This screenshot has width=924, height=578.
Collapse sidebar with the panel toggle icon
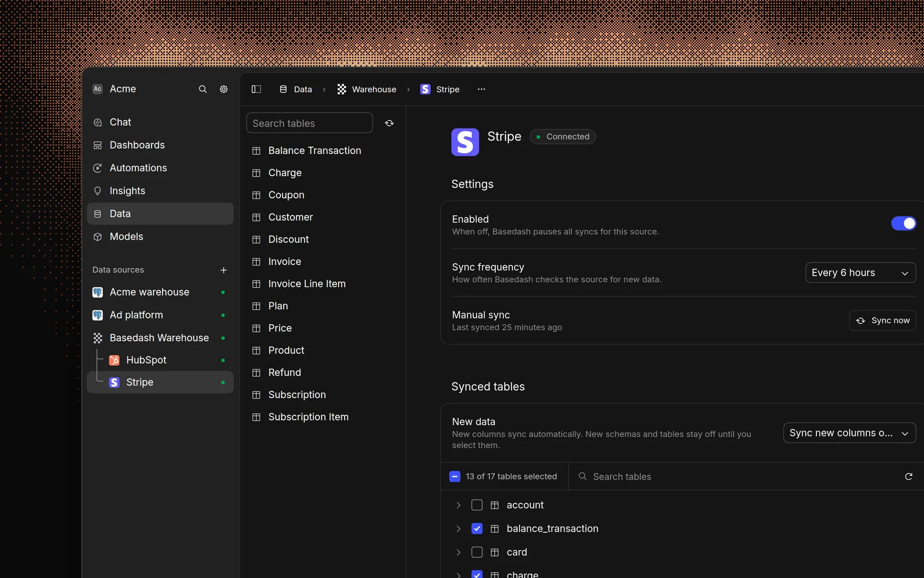point(256,89)
